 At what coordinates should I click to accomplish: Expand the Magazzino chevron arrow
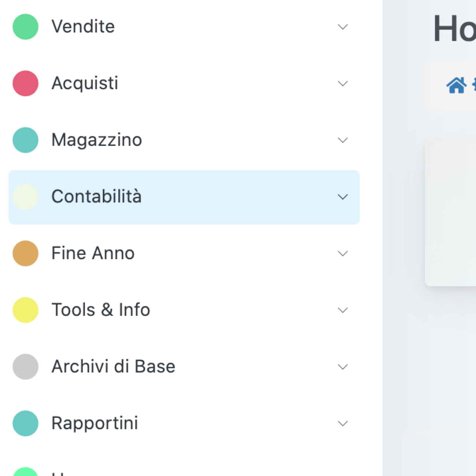point(342,140)
